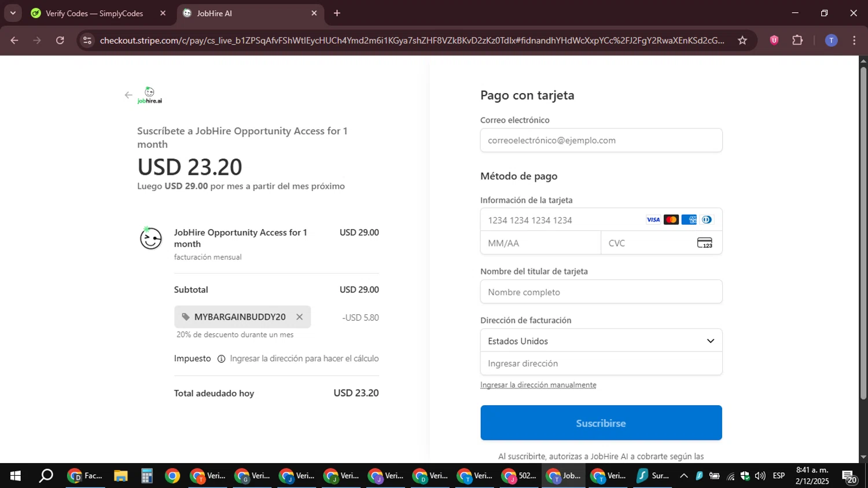Screen dimensions: 868x488
Task: Click the Mastercard icon
Action: 671,220
